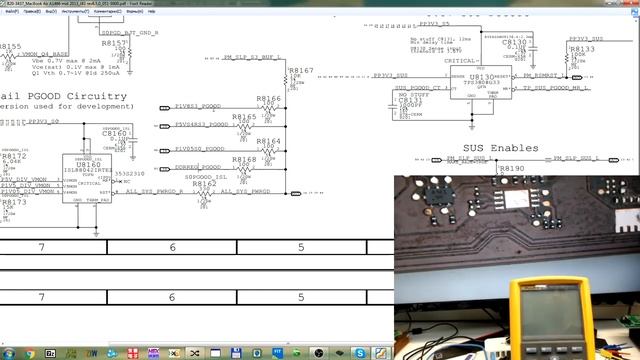Open the Инструменты menu
This screenshot has height=360, width=640.
pyautogui.click(x=76, y=11)
